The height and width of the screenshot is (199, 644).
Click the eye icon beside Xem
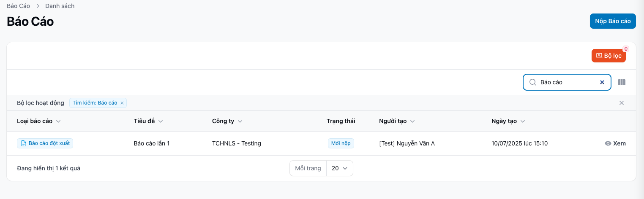click(x=608, y=143)
